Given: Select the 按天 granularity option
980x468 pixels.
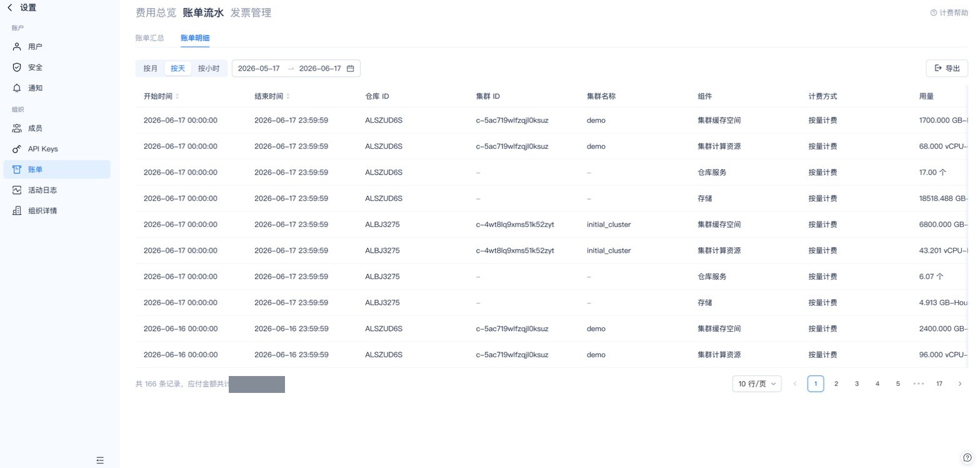Looking at the screenshot, I should 178,68.
